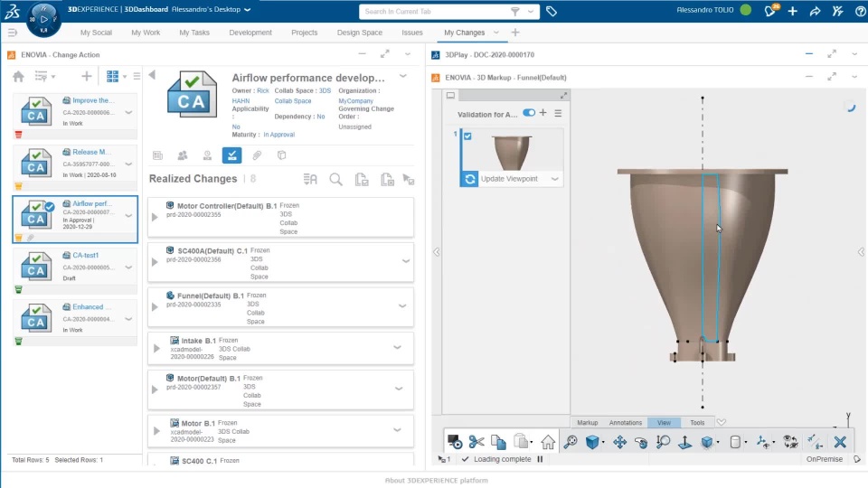Open the tag icon beside search
868x488 pixels.
[552, 11]
